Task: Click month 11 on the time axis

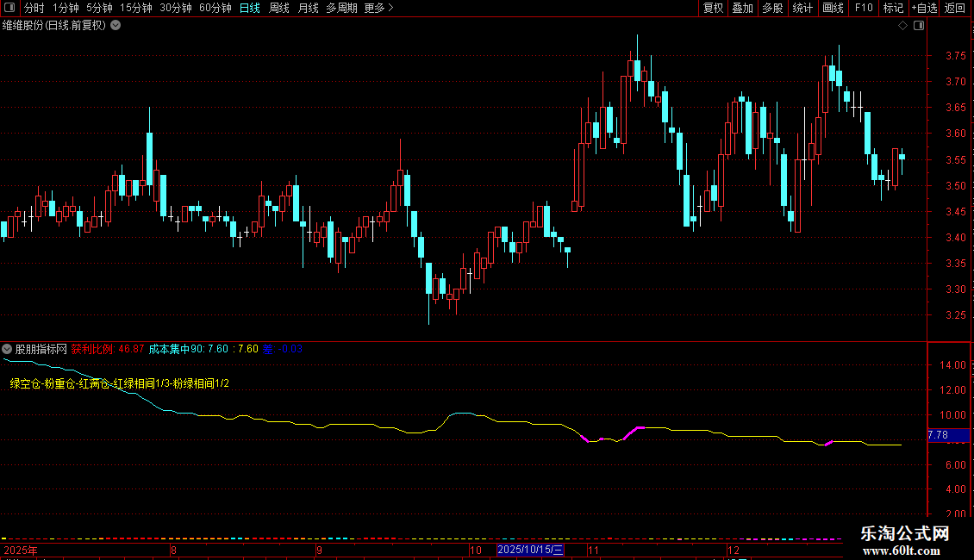Action: (593, 550)
